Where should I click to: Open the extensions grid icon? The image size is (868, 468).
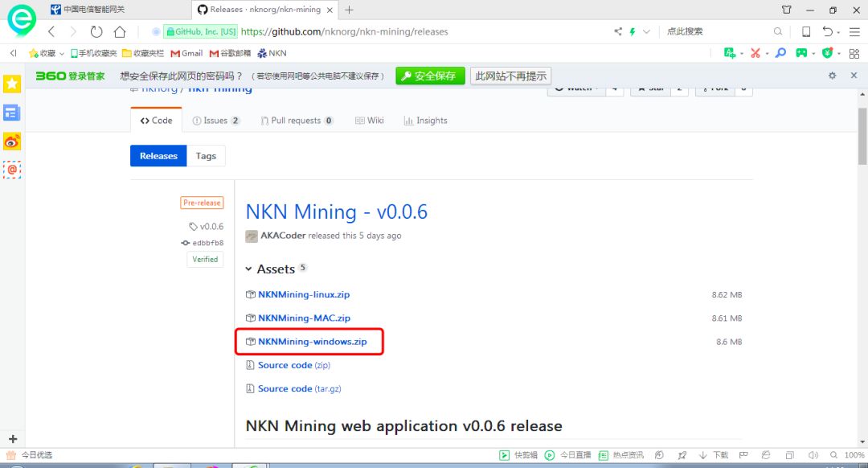pyautogui.click(x=854, y=53)
